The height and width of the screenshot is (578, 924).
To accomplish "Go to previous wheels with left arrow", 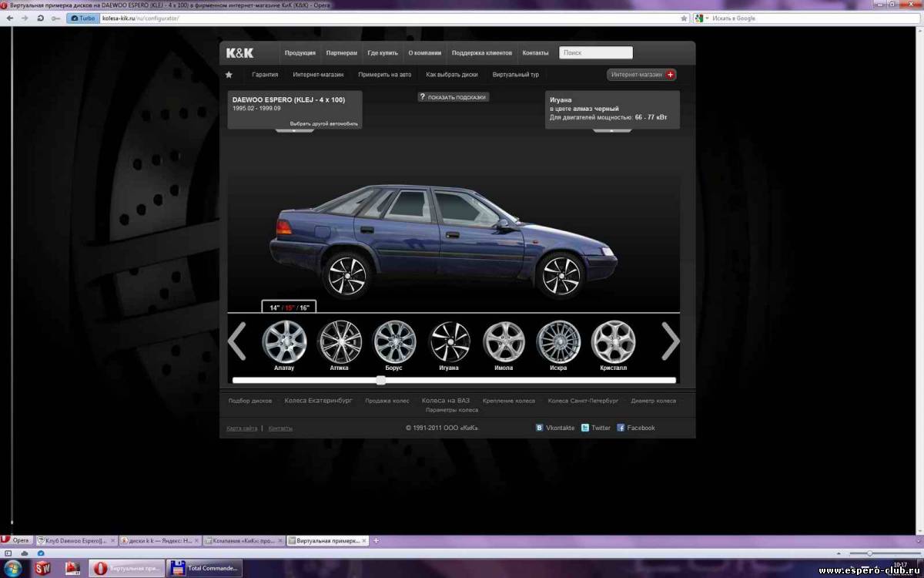I will click(x=237, y=341).
